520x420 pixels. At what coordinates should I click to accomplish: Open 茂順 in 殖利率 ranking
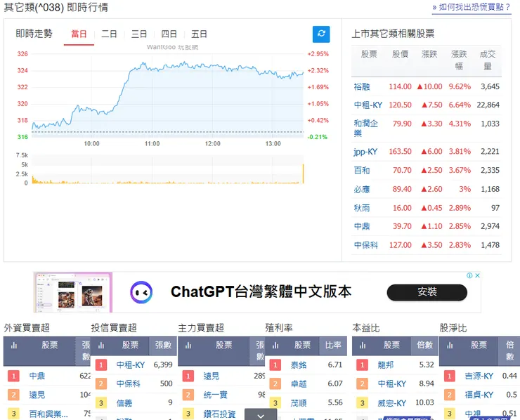(299, 403)
